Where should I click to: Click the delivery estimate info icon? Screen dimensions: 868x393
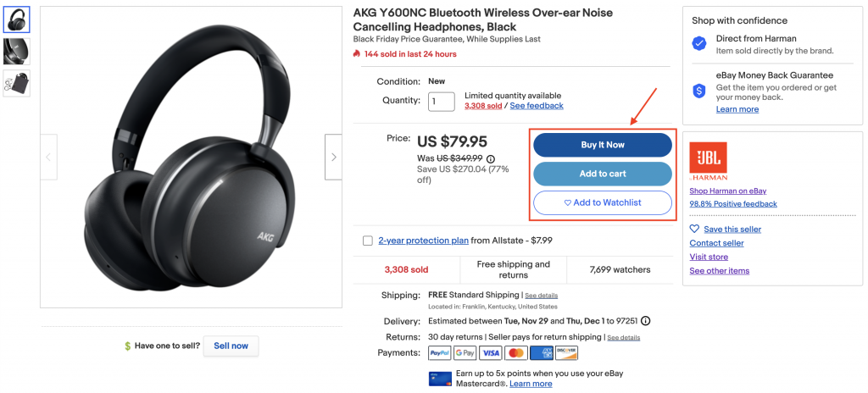coord(646,321)
